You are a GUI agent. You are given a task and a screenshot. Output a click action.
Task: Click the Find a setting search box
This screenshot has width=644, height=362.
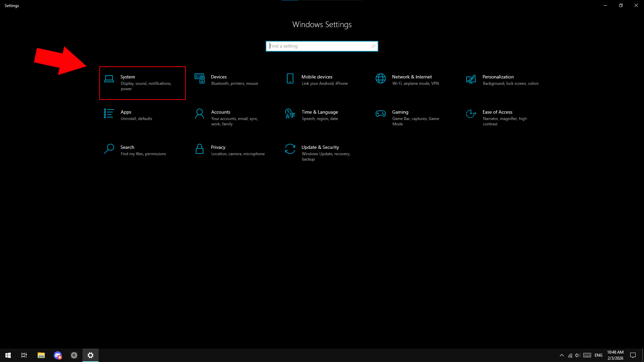click(x=319, y=46)
